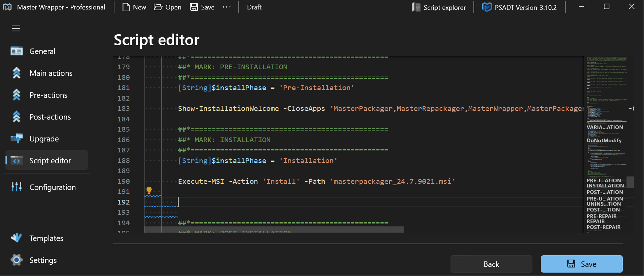Click the Open folder icon

click(x=158, y=7)
